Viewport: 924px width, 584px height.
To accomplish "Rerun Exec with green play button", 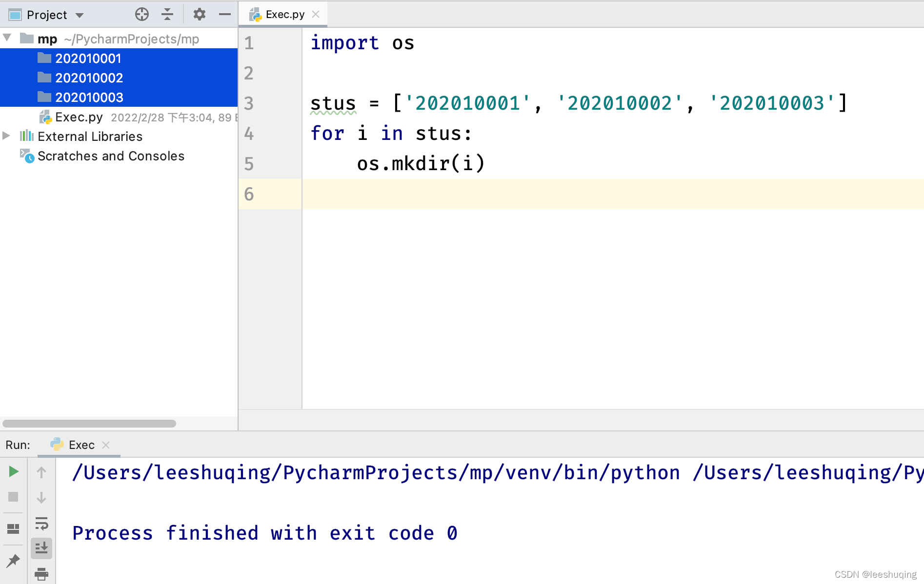I will coord(14,471).
